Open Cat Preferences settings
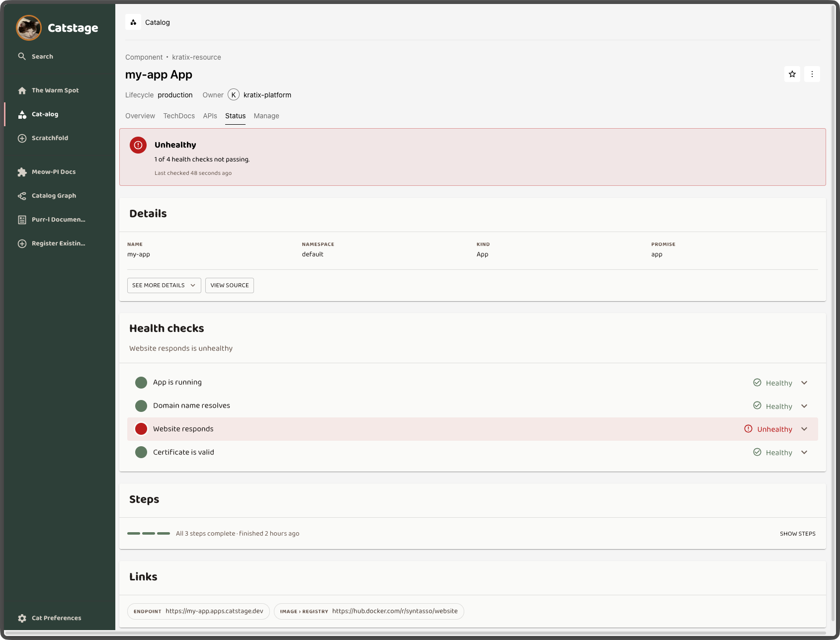 click(50, 618)
